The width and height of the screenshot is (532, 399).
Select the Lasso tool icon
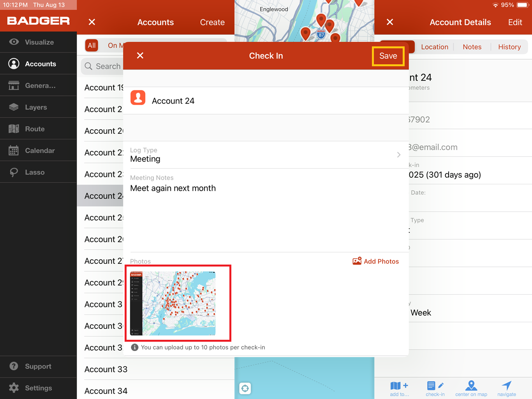[14, 172]
